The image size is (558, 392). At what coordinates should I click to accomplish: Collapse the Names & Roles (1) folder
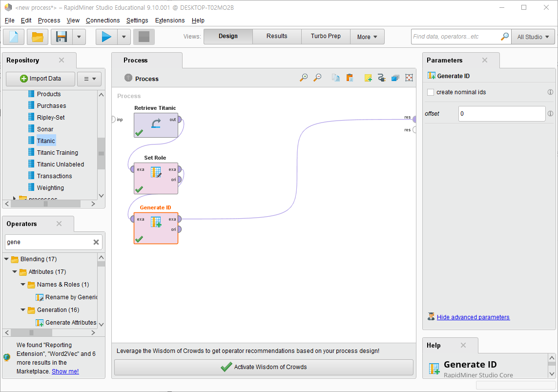[x=23, y=285]
